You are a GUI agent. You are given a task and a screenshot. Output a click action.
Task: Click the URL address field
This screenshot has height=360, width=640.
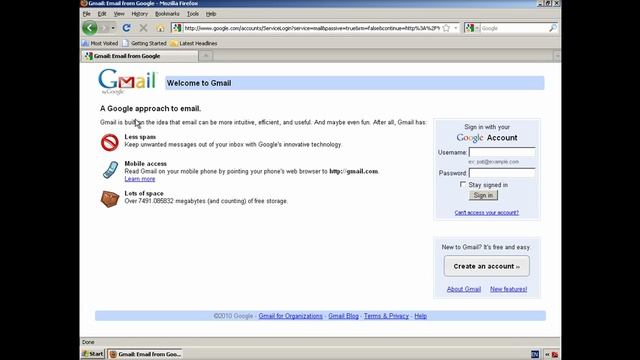pos(312,28)
